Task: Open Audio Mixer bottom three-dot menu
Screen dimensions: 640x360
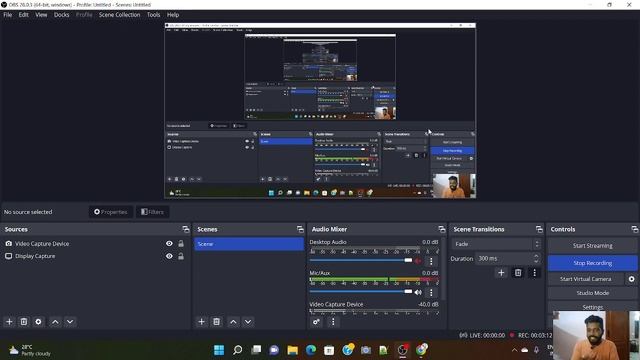Action: tap(333, 322)
